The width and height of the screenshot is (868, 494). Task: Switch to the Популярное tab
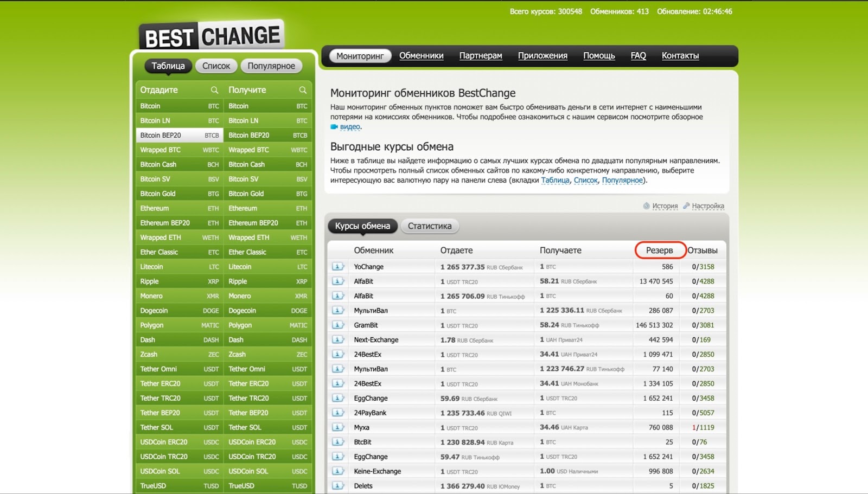(271, 66)
